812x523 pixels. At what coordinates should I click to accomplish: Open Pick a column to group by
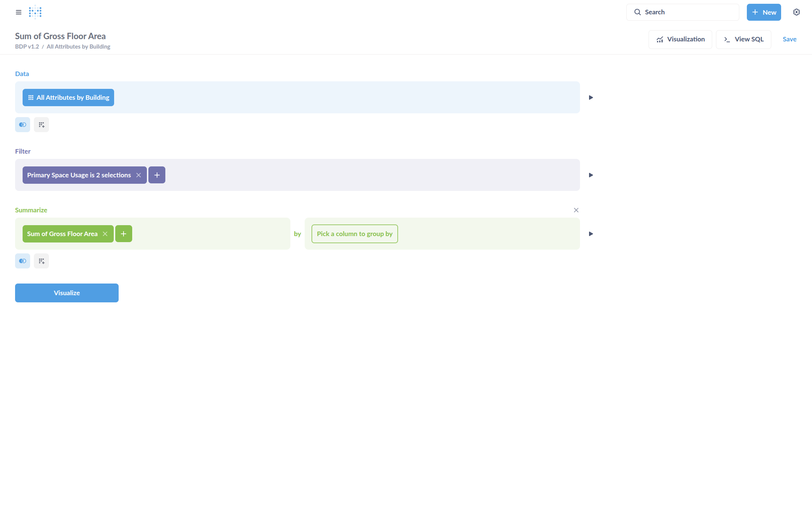pos(354,234)
